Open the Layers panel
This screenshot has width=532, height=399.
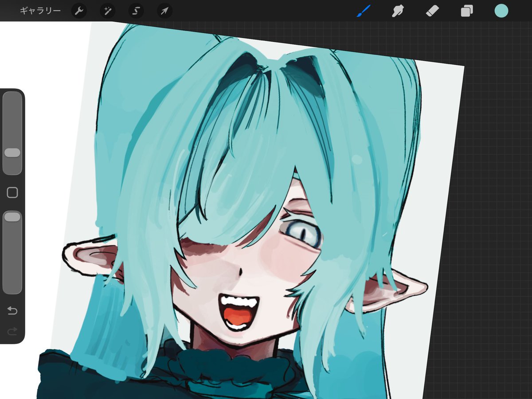point(467,11)
